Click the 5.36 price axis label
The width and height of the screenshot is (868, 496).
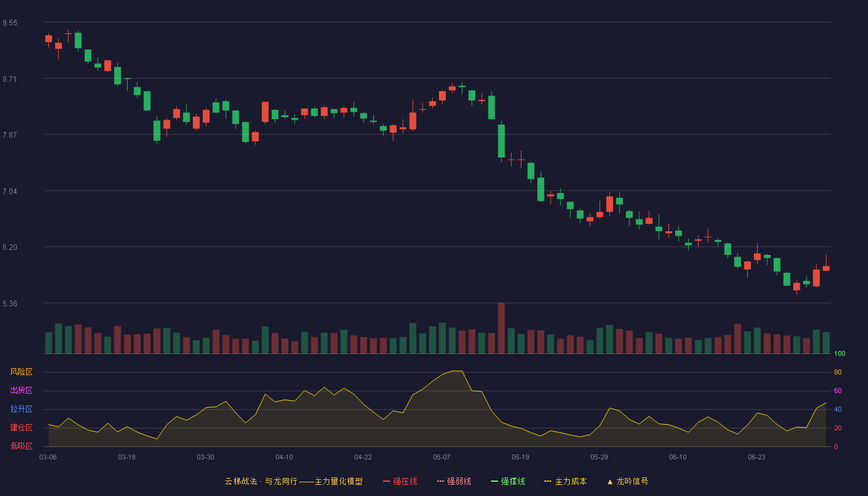pos(10,304)
